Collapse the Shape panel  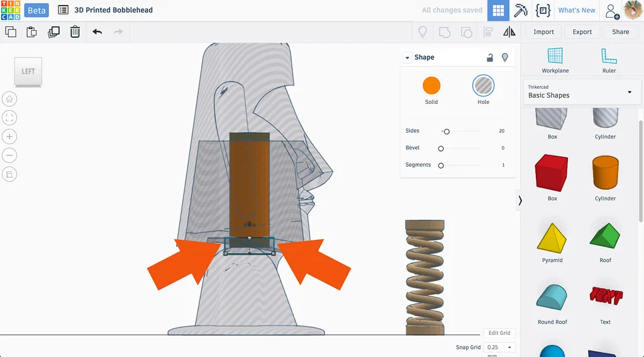tap(407, 57)
